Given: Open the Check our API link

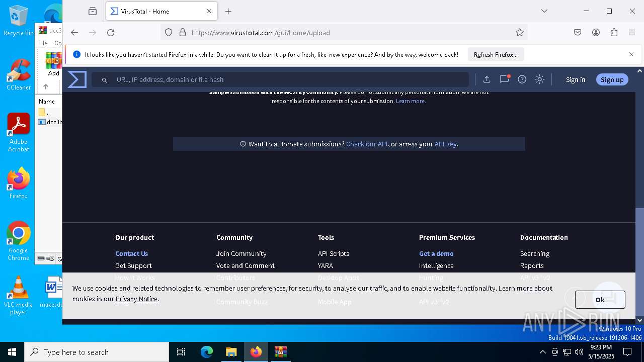Looking at the screenshot, I should tap(367, 144).
